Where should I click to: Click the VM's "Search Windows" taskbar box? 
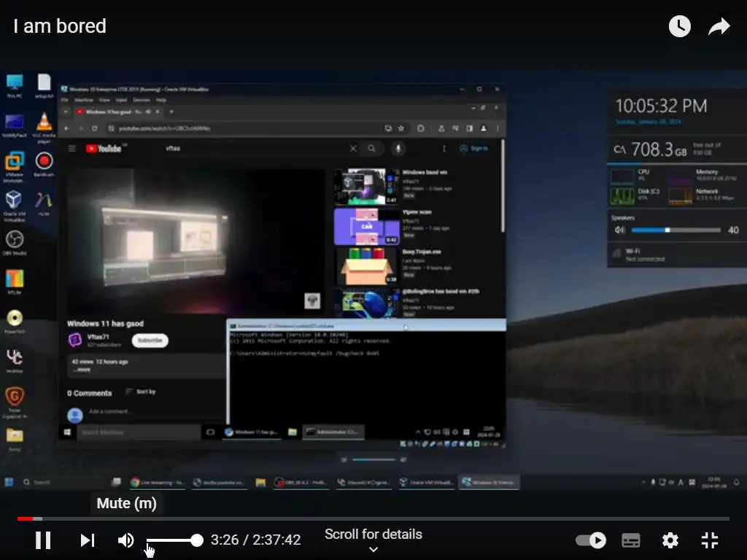coord(138,432)
